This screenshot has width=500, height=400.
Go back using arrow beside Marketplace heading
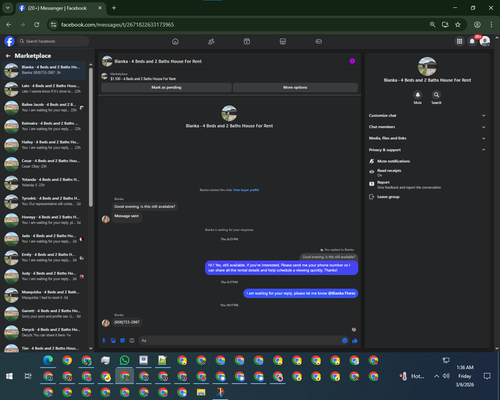(x=8, y=56)
